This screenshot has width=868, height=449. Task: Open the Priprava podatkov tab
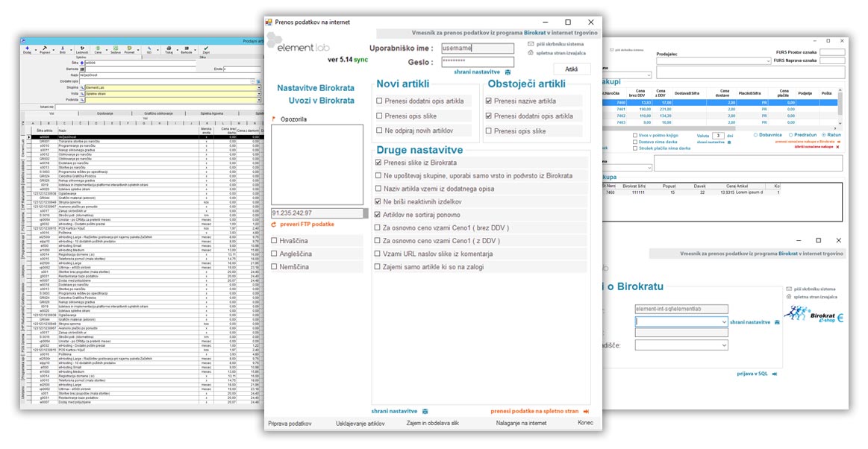(x=290, y=424)
